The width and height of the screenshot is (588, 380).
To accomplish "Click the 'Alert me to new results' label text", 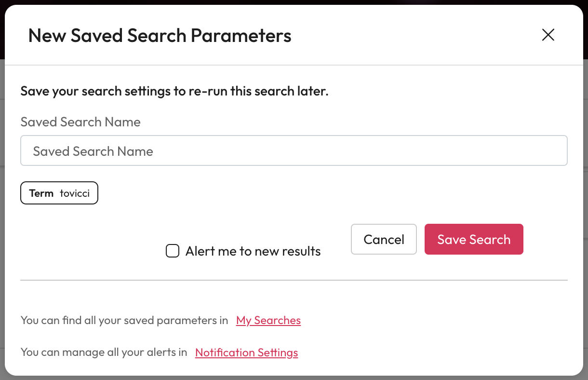I will [253, 251].
